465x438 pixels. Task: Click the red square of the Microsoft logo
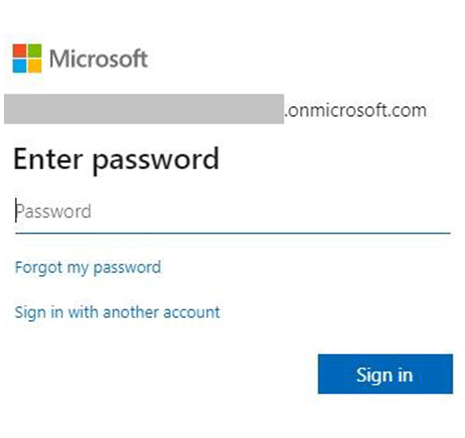pos(20,51)
